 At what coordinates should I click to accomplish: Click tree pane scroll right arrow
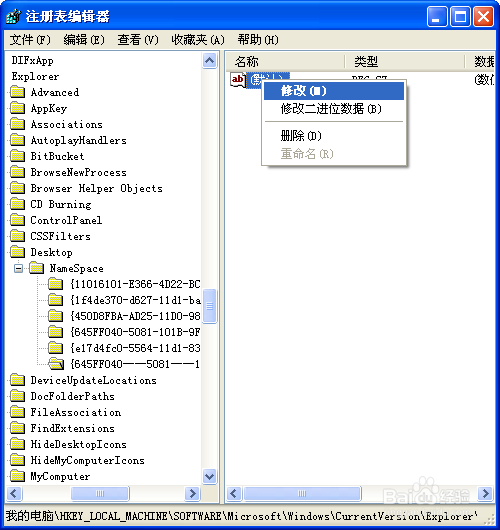(x=193, y=493)
